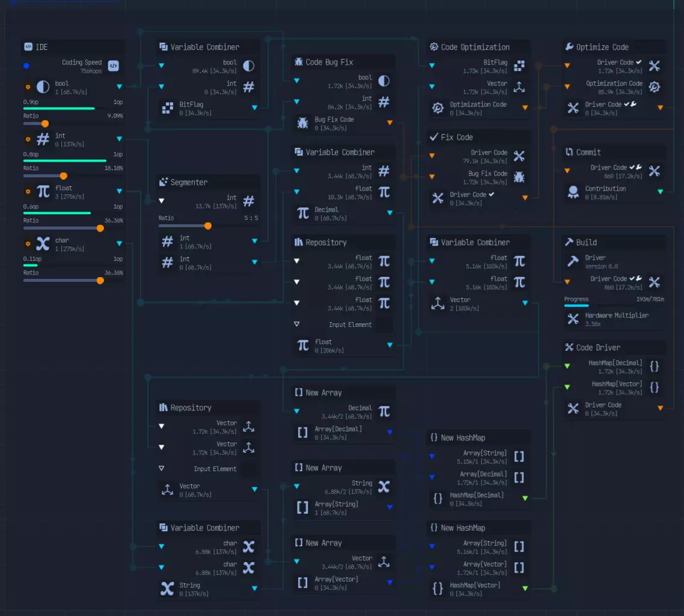Click the '193m/781m' progress value in Build
Image resolution: width=684 pixels, height=616 pixels.
click(650, 299)
